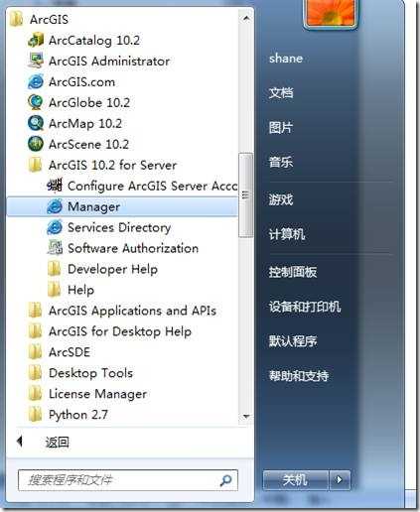Focus the 搜索程序和文件 search box
Screen dimensions: 420x512
pyautogui.click(x=128, y=480)
